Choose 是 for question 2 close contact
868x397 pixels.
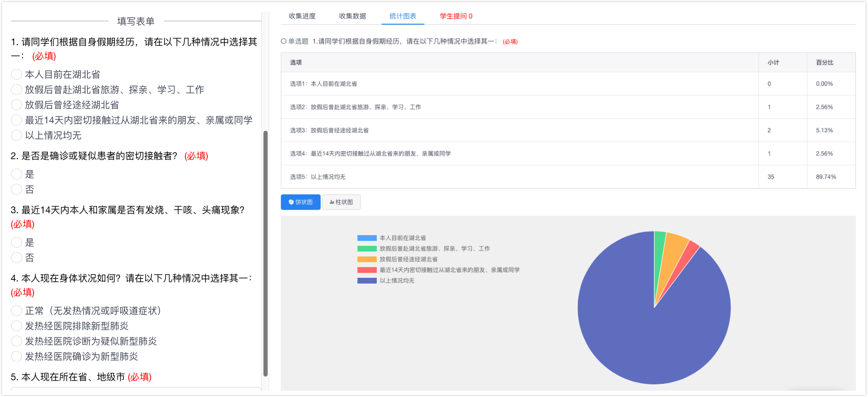(x=17, y=174)
